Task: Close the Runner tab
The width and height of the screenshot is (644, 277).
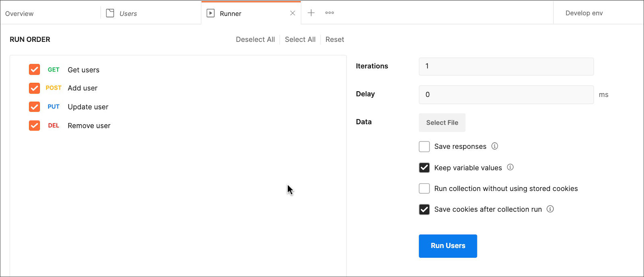Action: point(293,13)
